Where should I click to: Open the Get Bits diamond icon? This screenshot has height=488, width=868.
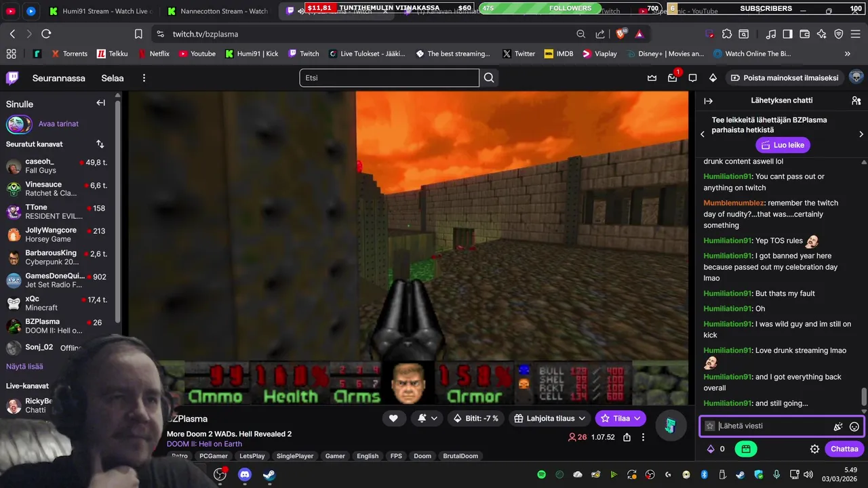click(x=713, y=78)
